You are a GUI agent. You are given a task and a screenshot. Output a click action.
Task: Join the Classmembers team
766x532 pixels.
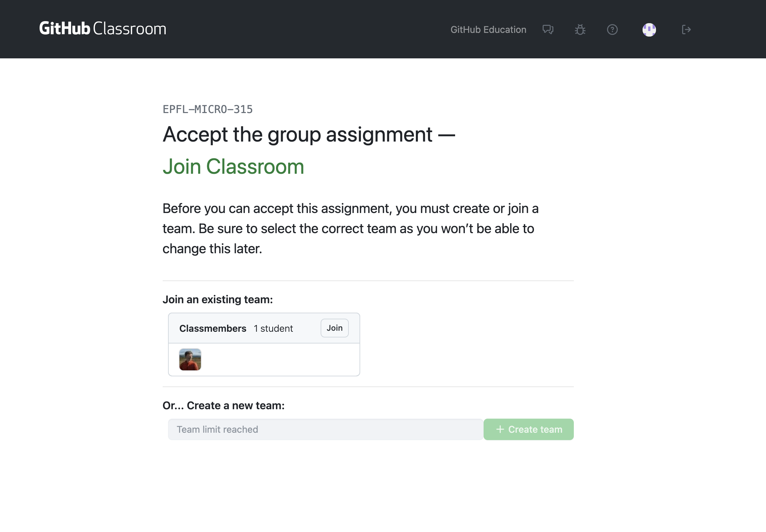coord(334,328)
